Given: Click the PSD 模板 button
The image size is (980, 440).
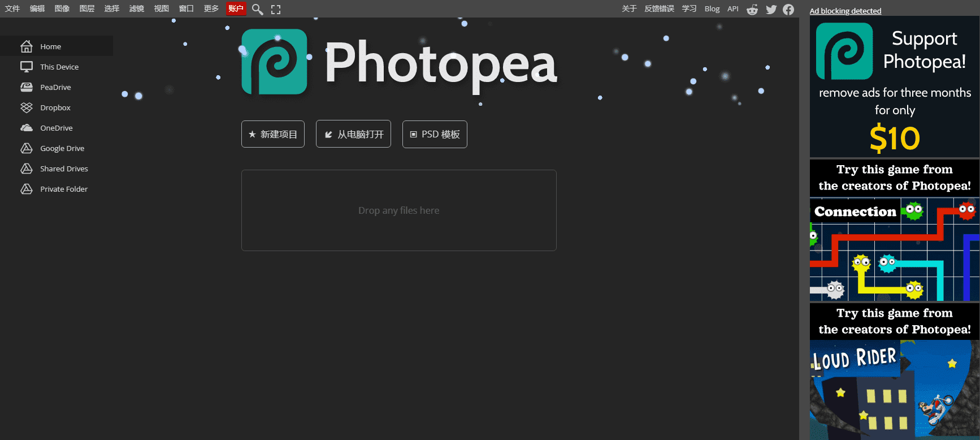Looking at the screenshot, I should point(435,134).
